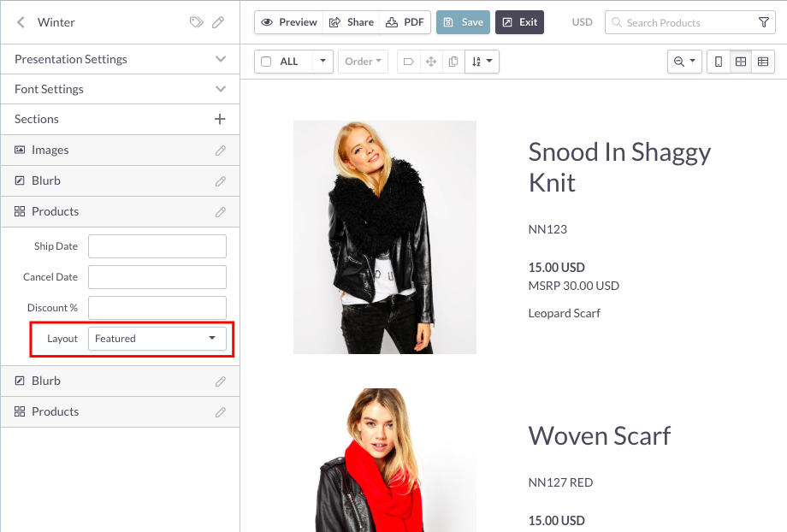Expand Font Settings
This screenshot has height=532, width=787.
120,89
